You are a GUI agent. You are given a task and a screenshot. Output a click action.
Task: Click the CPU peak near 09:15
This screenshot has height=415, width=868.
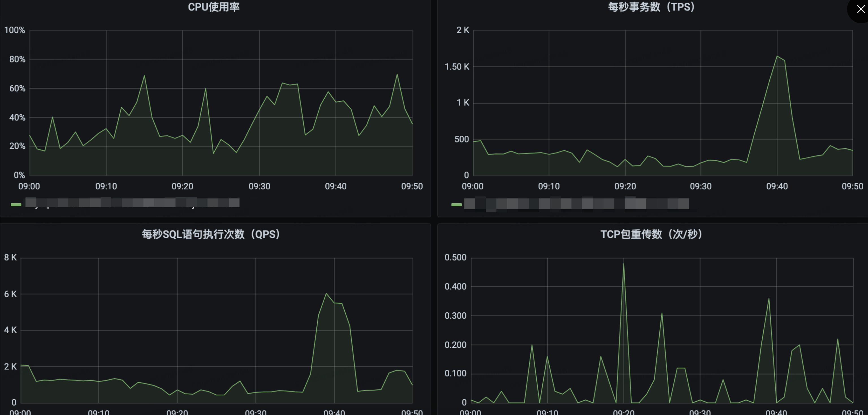[144, 76]
